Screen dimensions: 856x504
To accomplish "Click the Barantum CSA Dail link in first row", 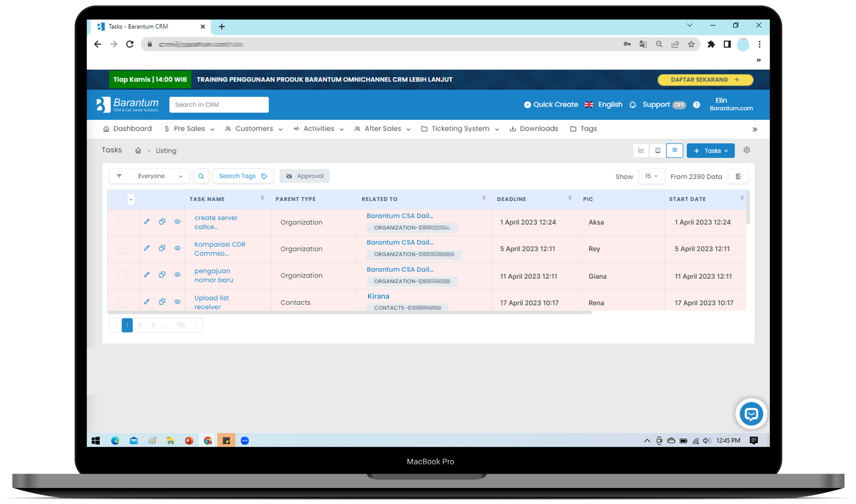I will tap(400, 215).
